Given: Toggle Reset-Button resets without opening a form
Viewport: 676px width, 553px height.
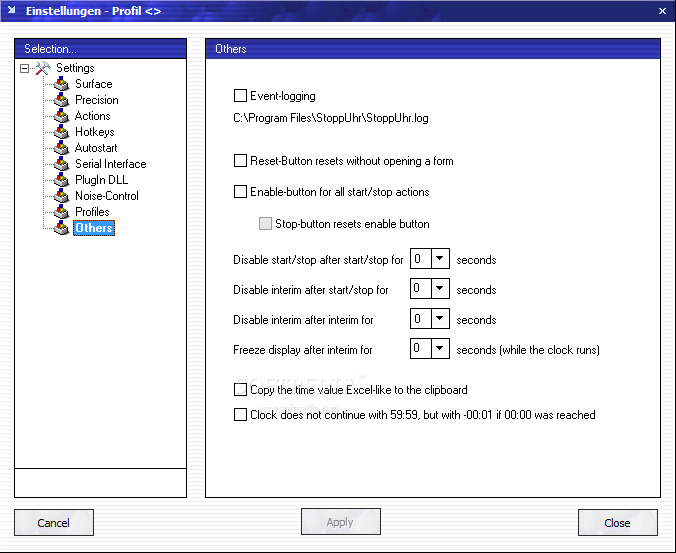Looking at the screenshot, I should pos(240,161).
